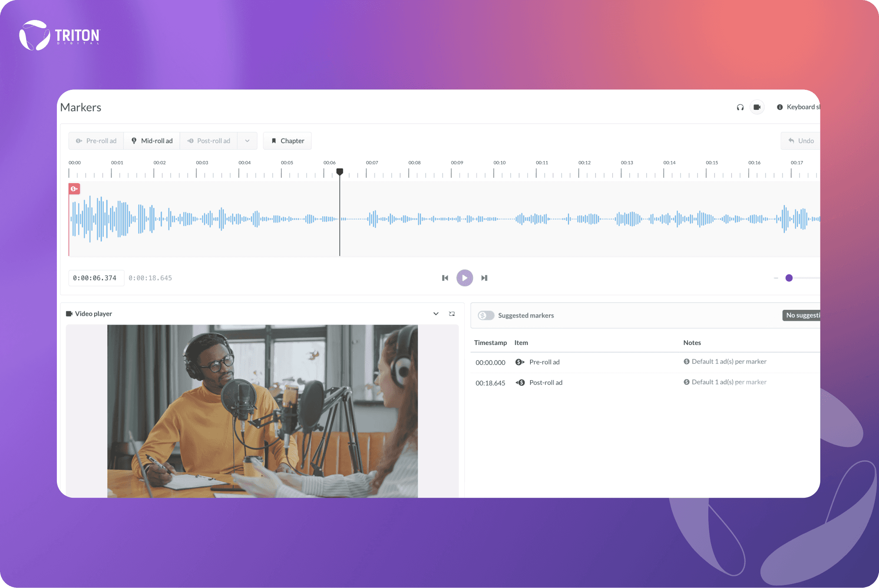
Task: Select the Pre-roll ad row
Action: [x=544, y=362]
